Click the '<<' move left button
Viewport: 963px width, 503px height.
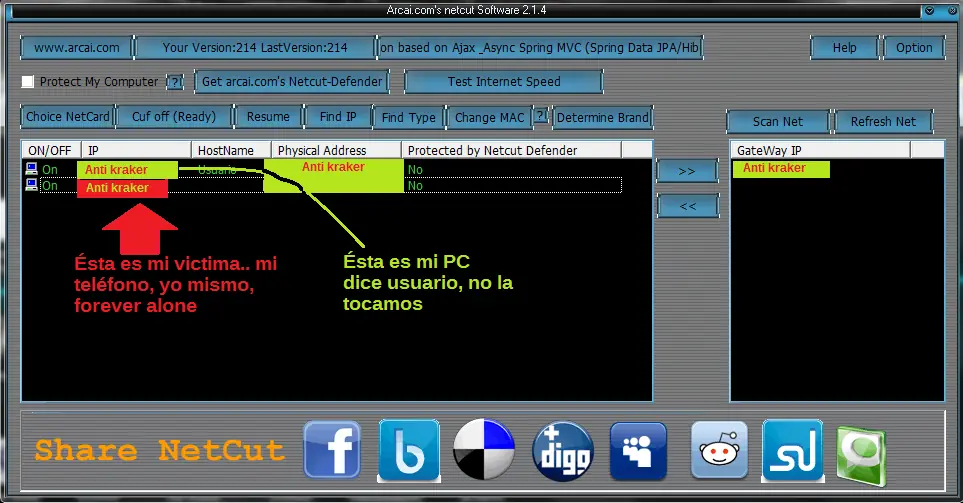click(688, 206)
